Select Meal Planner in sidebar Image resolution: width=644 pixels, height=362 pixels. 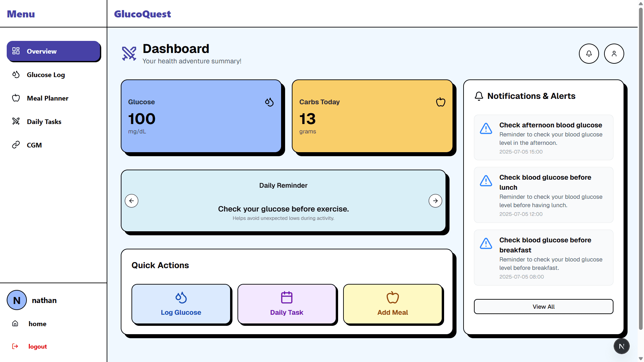(x=47, y=98)
